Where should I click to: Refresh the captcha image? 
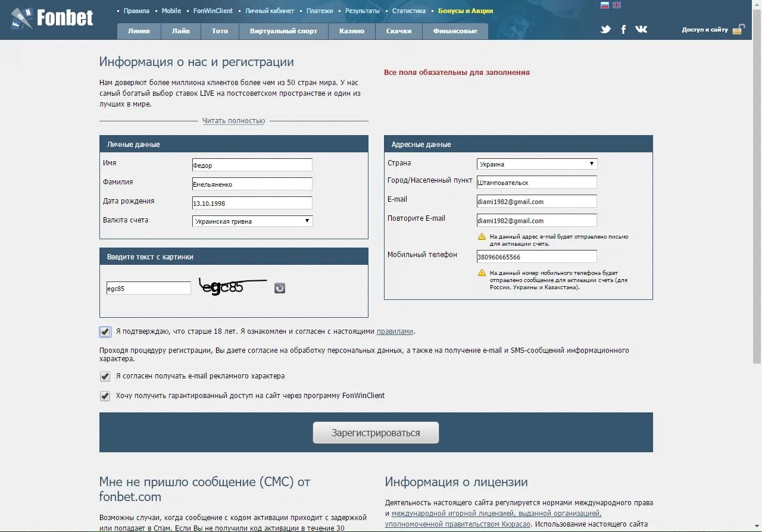point(280,288)
